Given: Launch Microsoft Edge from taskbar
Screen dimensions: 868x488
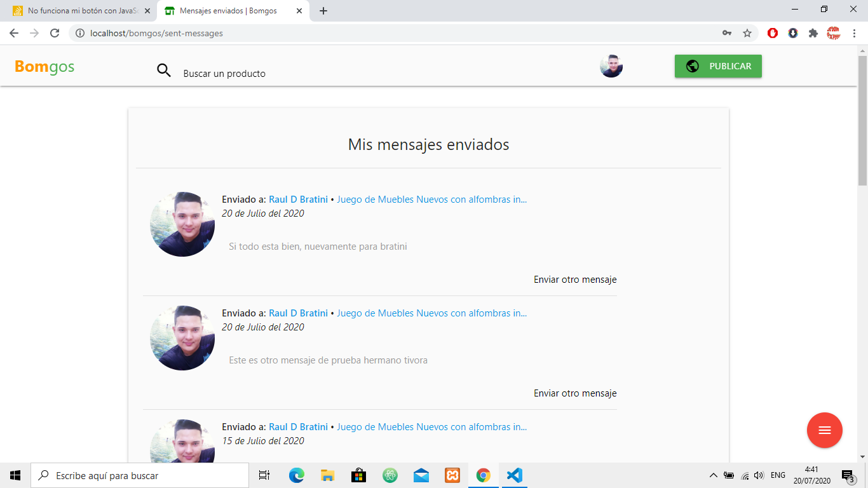Looking at the screenshot, I should [x=297, y=475].
